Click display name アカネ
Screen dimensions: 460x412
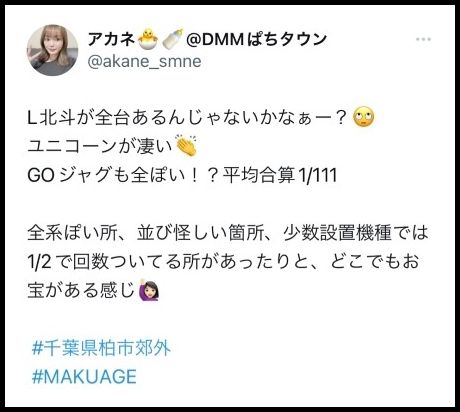coord(111,39)
